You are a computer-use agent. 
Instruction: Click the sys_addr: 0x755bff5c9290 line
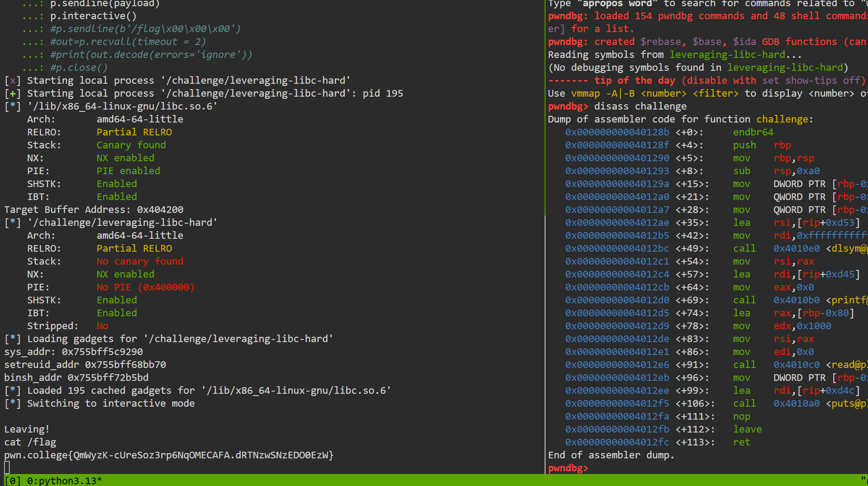74,352
